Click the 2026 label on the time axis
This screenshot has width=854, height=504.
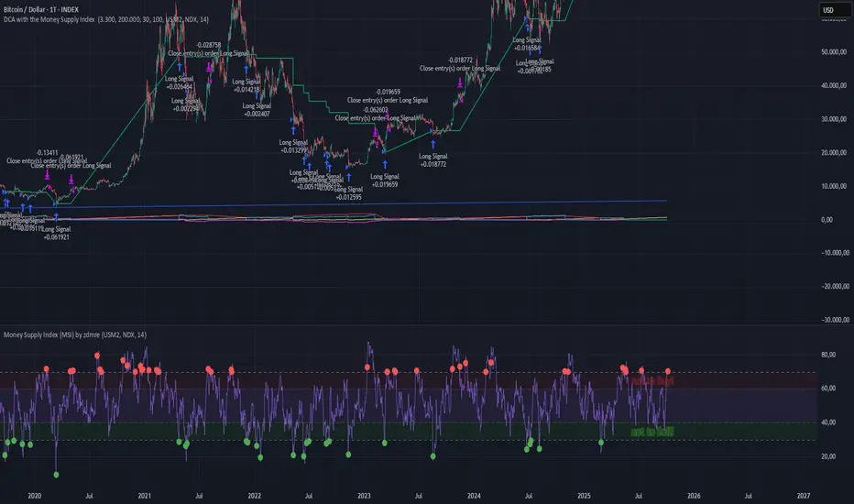tap(694, 496)
